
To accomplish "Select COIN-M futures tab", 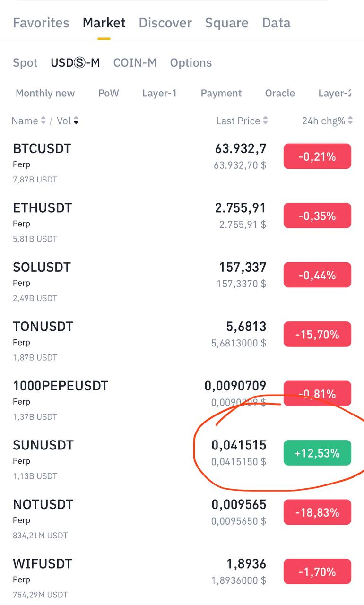I will 135,62.
